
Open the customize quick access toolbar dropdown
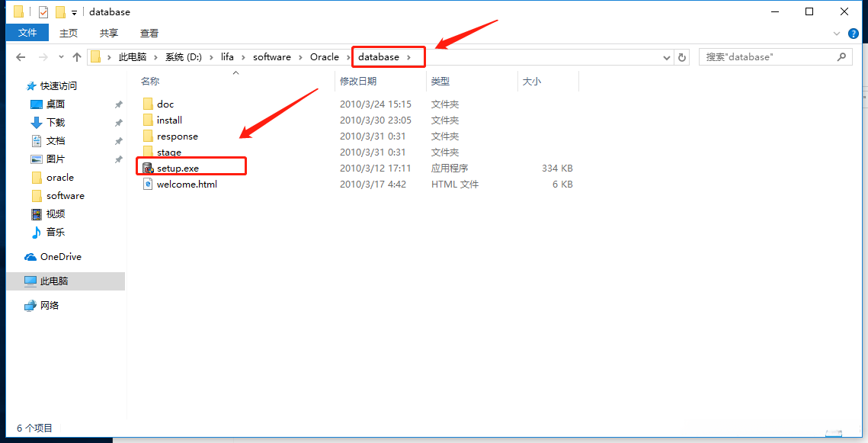click(x=74, y=12)
